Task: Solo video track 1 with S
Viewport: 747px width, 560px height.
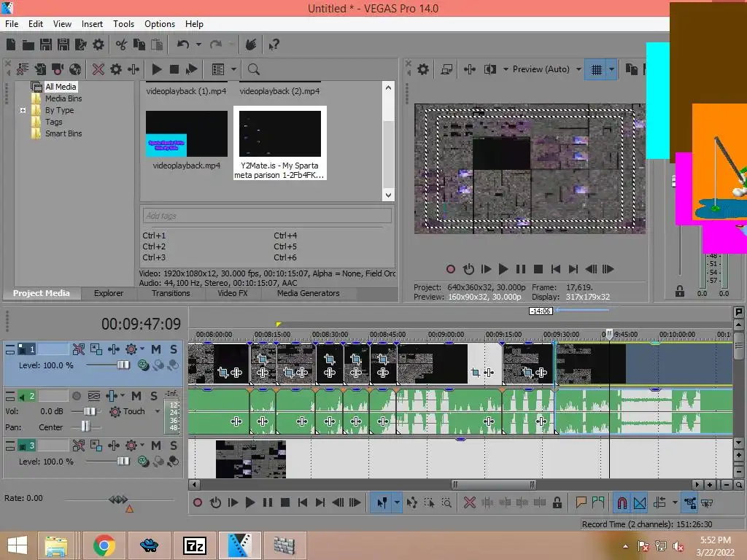Action: [174, 349]
